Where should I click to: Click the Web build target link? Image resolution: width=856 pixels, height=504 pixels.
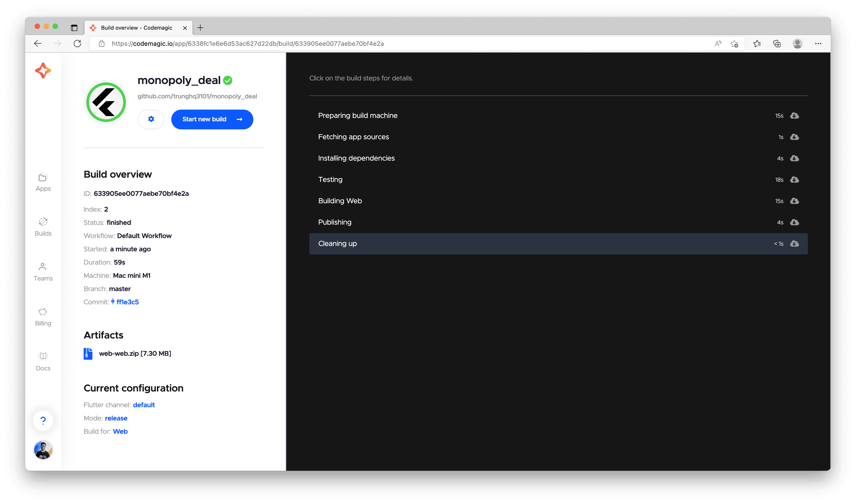tap(120, 431)
